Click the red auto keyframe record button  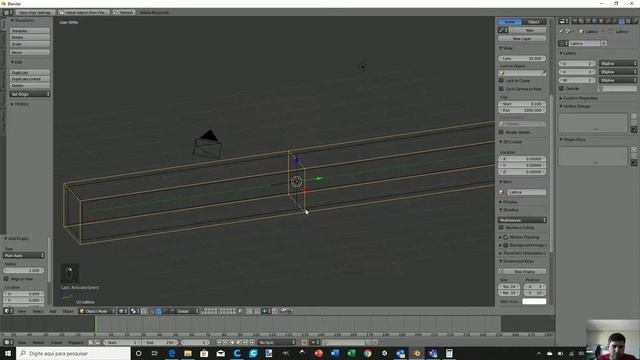(304, 342)
